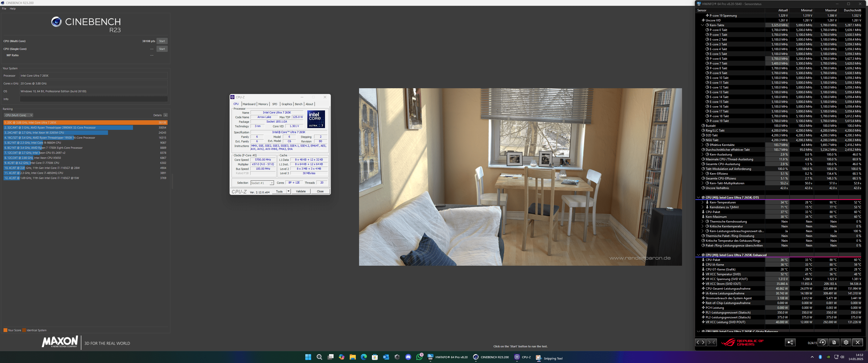This screenshot has width=868, height=363.
Task: Expand the Kern-Temperaturen tree row
Action: point(702,202)
